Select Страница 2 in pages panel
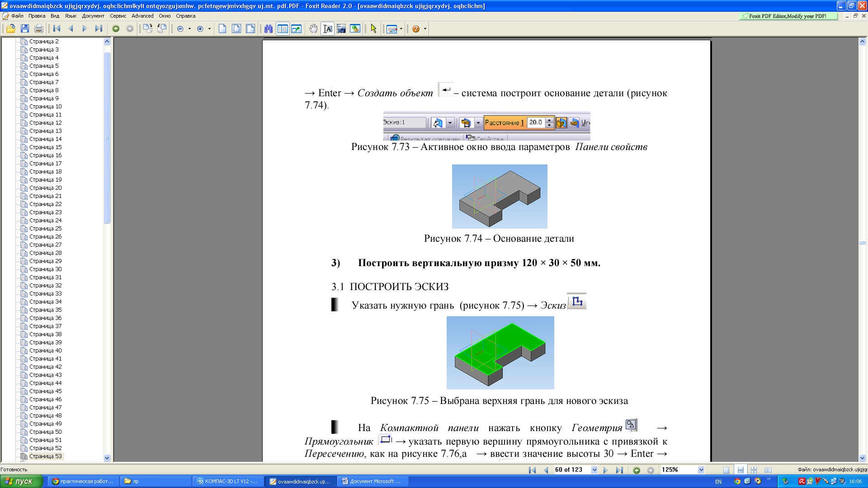Image resolution: width=868 pixels, height=488 pixels. tap(44, 42)
